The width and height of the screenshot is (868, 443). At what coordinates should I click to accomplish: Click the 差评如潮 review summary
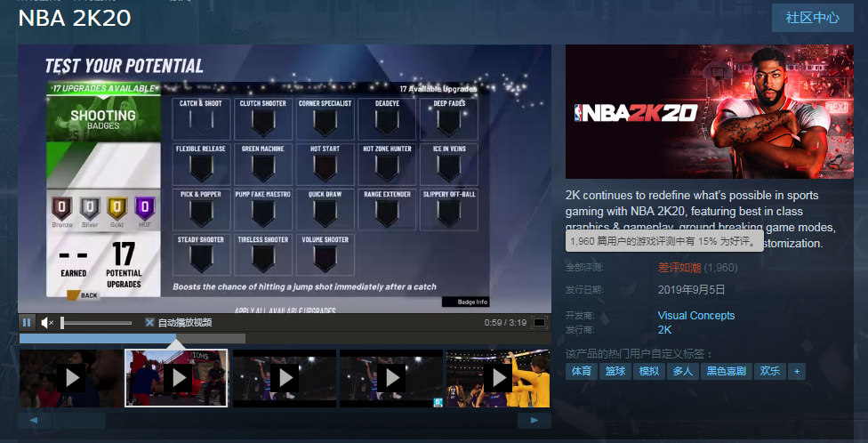tap(679, 267)
